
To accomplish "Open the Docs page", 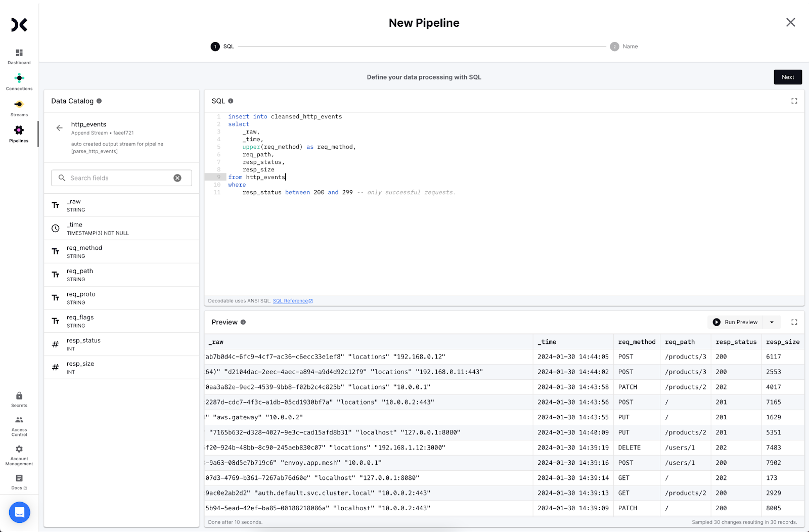I will [x=19, y=480].
